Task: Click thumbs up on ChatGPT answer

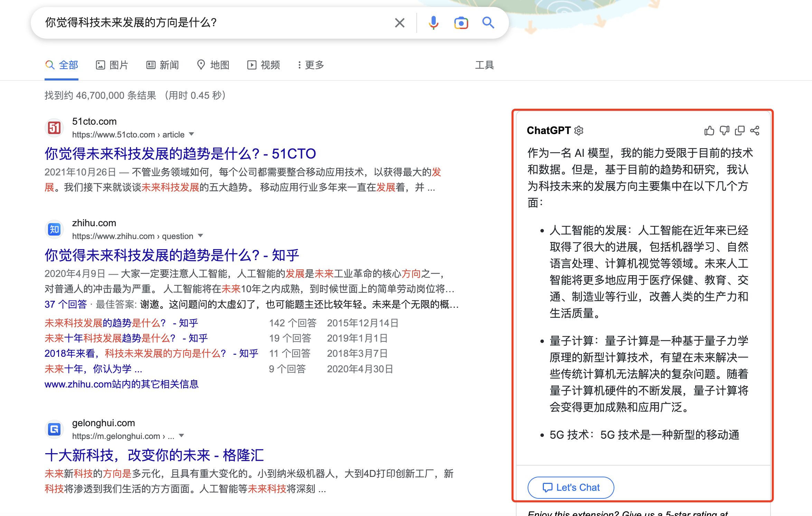Action: pos(709,131)
